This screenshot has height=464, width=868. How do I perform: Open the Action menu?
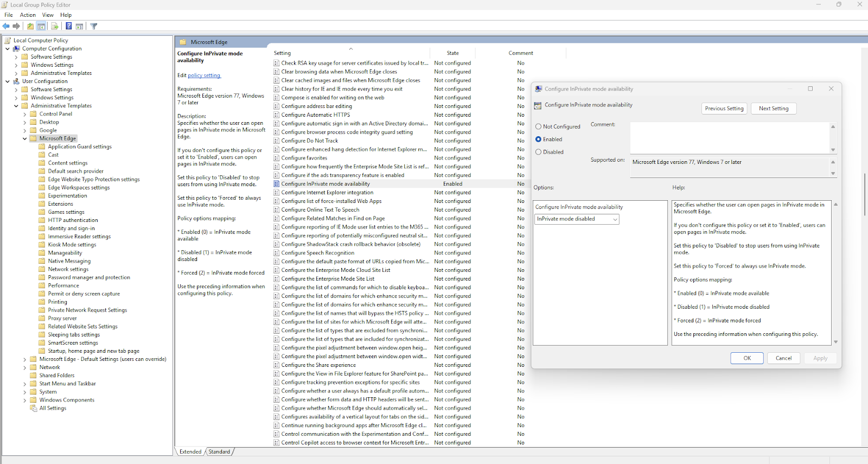point(28,15)
